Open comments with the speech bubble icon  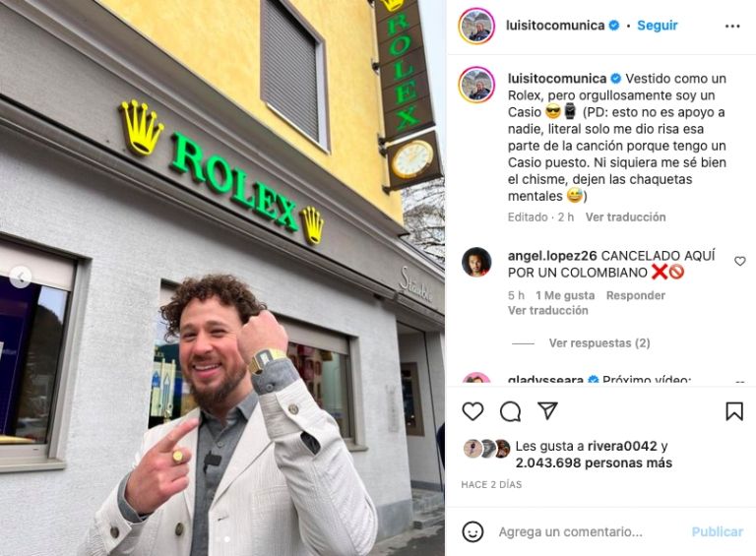point(510,411)
